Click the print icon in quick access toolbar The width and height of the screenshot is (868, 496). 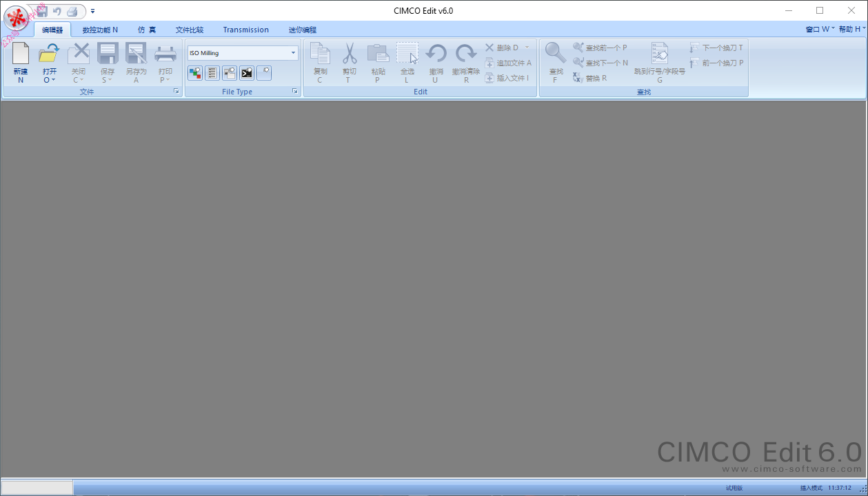[x=72, y=11]
